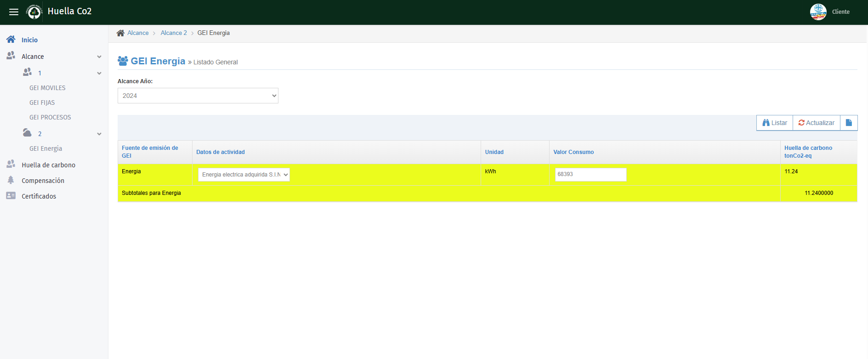Click the document export icon button
The height and width of the screenshot is (359, 868).
coord(849,123)
